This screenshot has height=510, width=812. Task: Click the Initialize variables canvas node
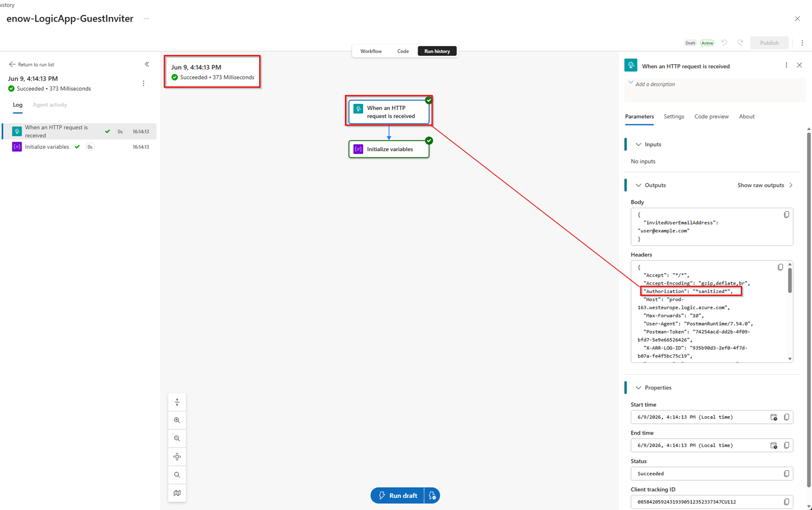click(389, 149)
